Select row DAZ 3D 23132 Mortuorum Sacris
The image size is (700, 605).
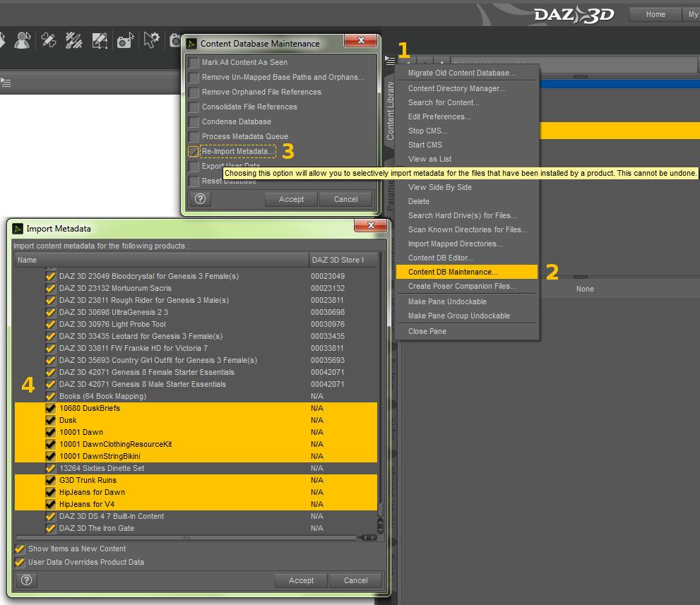coord(196,288)
